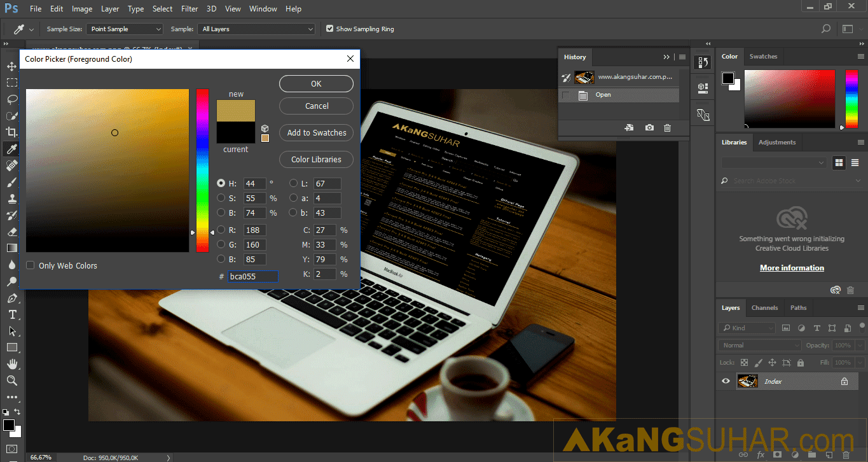Screen dimensions: 868x462
Task: Select the Gradient tool
Action: (x=11, y=248)
